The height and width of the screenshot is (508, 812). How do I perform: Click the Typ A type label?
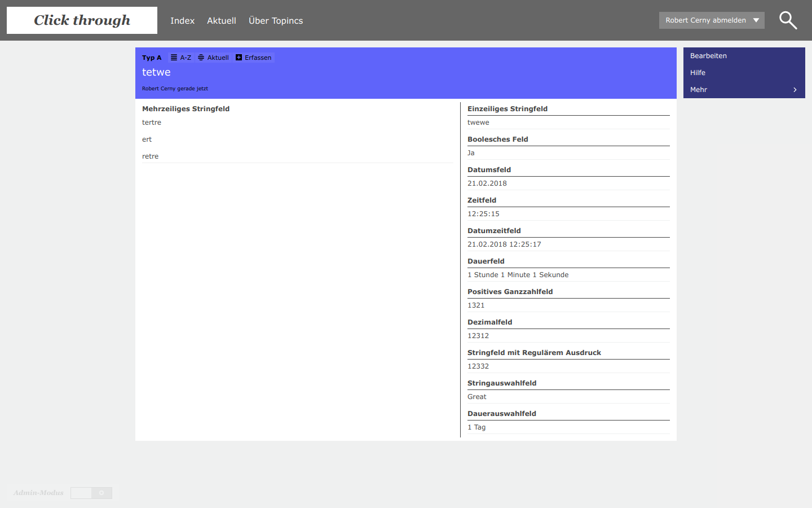(152, 58)
